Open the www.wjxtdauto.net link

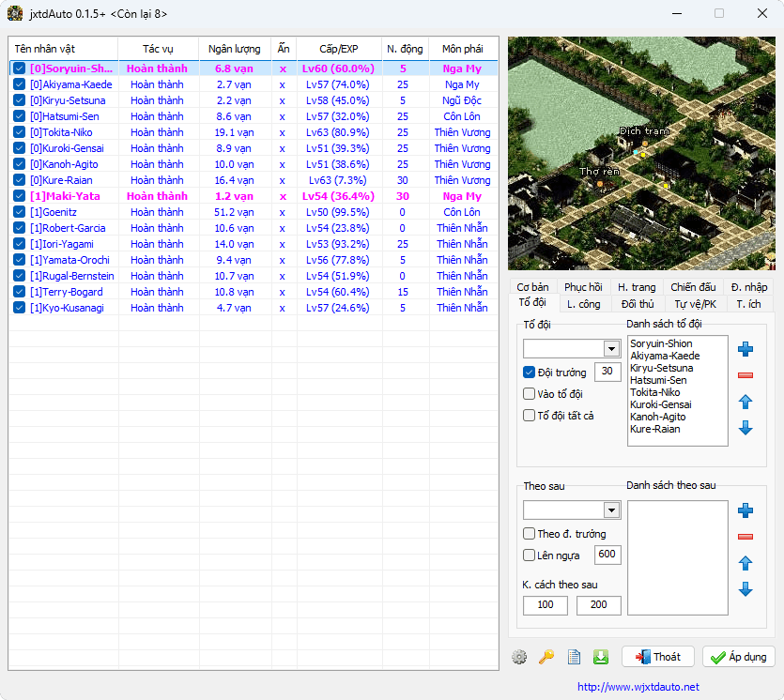[638, 687]
